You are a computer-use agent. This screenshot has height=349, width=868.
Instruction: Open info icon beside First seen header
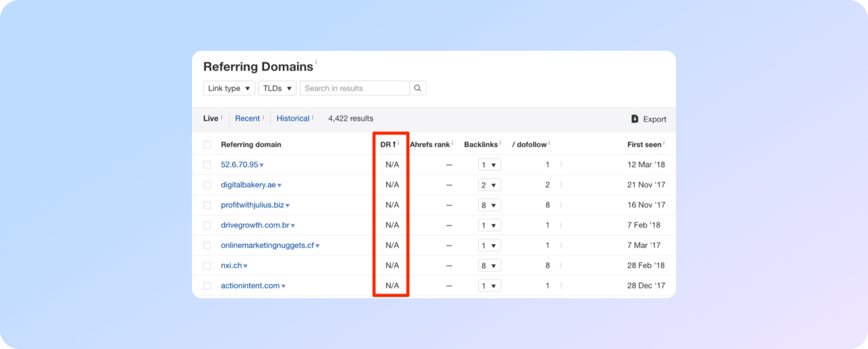click(664, 143)
